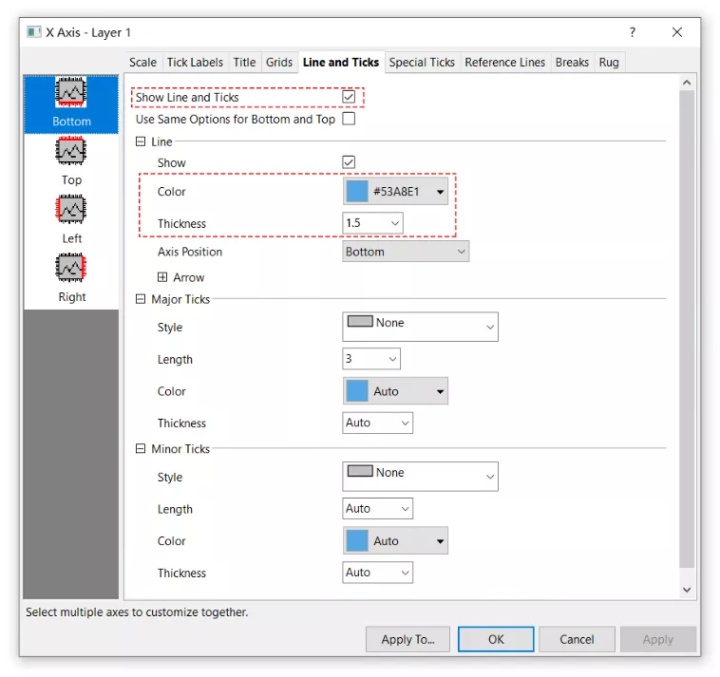Collapse the Minor Ticks section
The height and width of the screenshot is (677, 720).
[x=141, y=449]
